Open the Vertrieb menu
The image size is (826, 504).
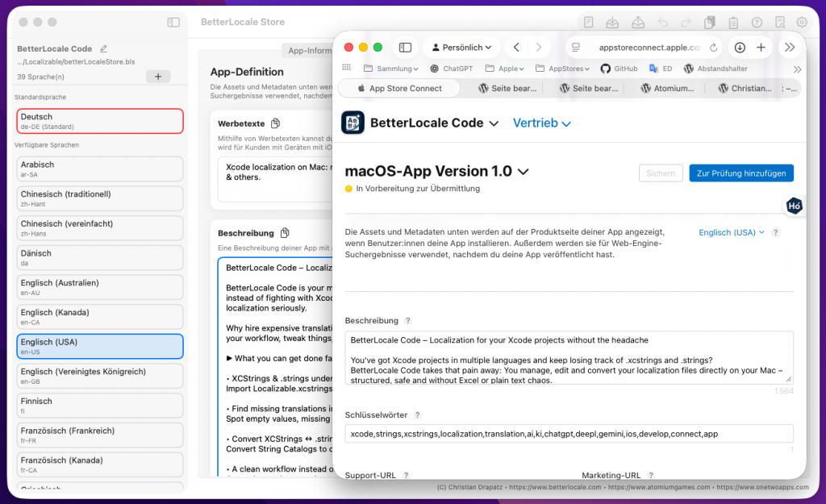541,123
